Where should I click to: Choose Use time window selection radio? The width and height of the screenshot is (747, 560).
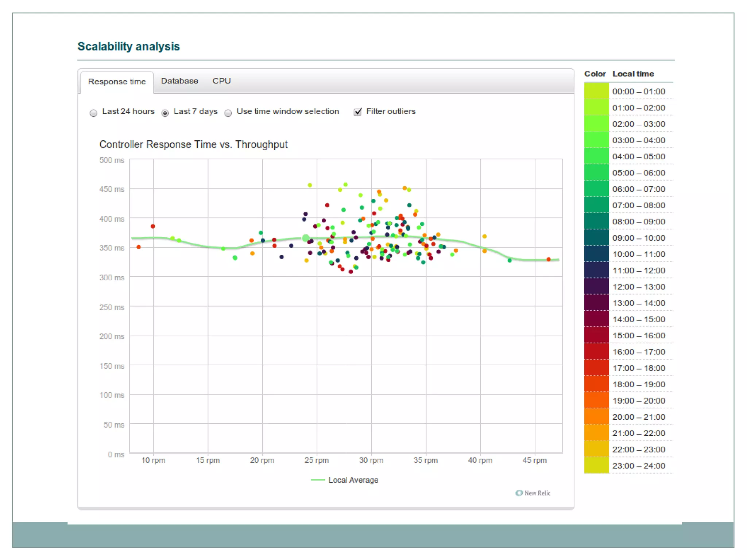(x=228, y=113)
